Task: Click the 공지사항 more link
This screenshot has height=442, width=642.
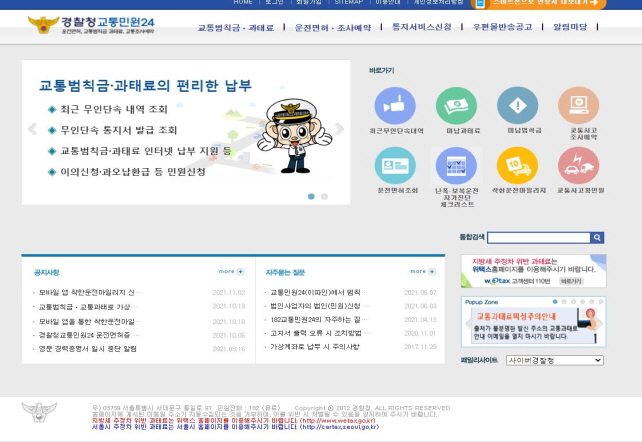Action: point(226,271)
